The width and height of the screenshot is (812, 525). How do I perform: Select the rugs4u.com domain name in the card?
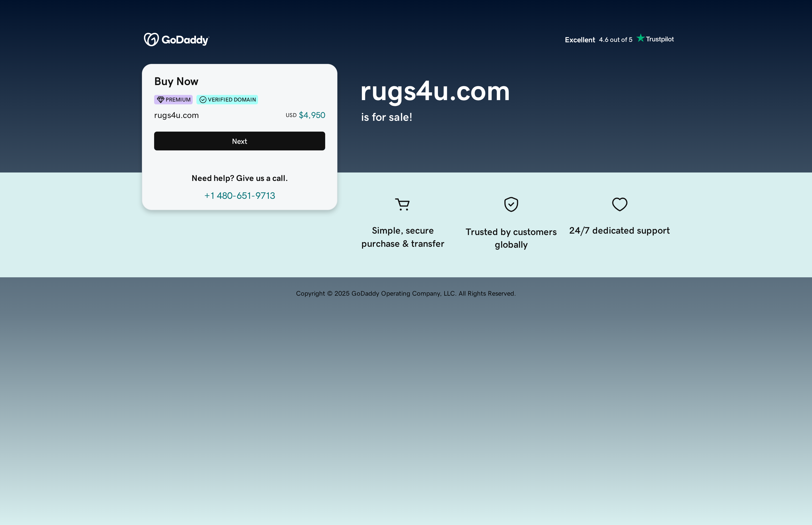coord(176,115)
